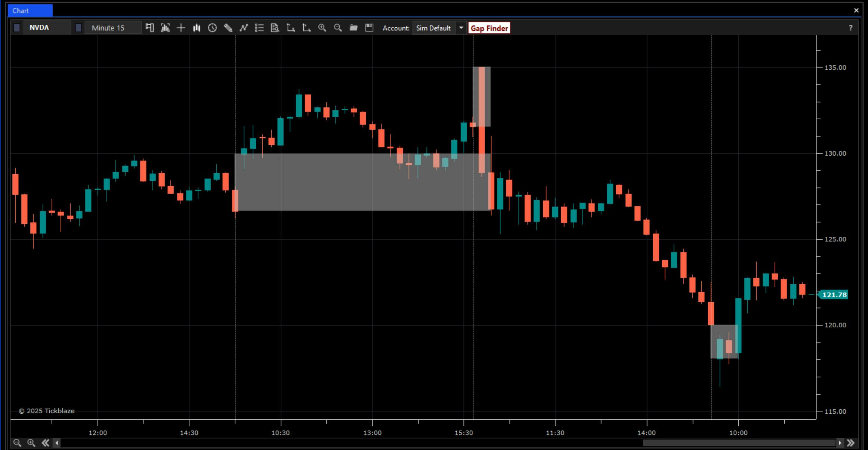Open the NVDA symbol selector
Screen dimensions: 868x450
pyautogui.click(x=47, y=28)
